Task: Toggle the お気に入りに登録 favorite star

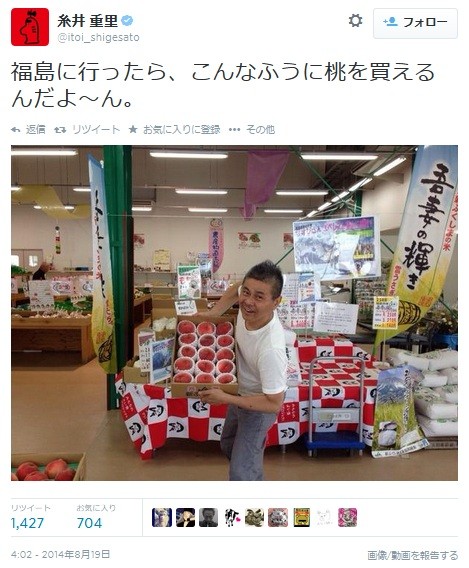Action: (133, 129)
